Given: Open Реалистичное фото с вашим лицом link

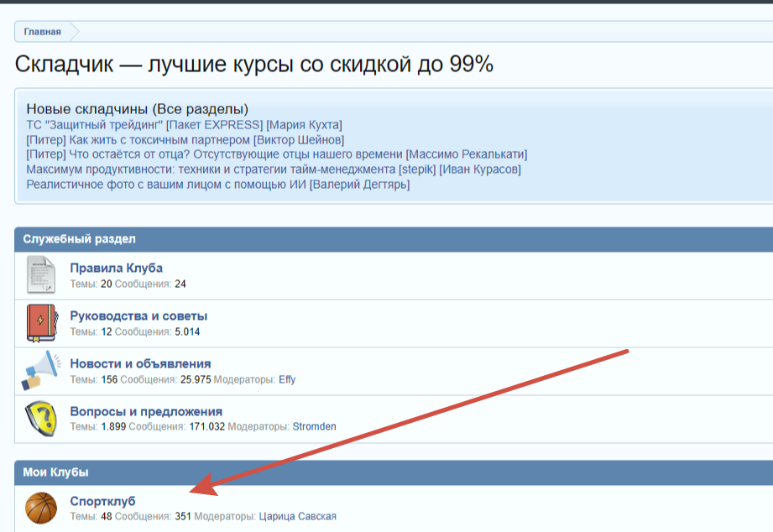Looking at the screenshot, I should pos(218,185).
